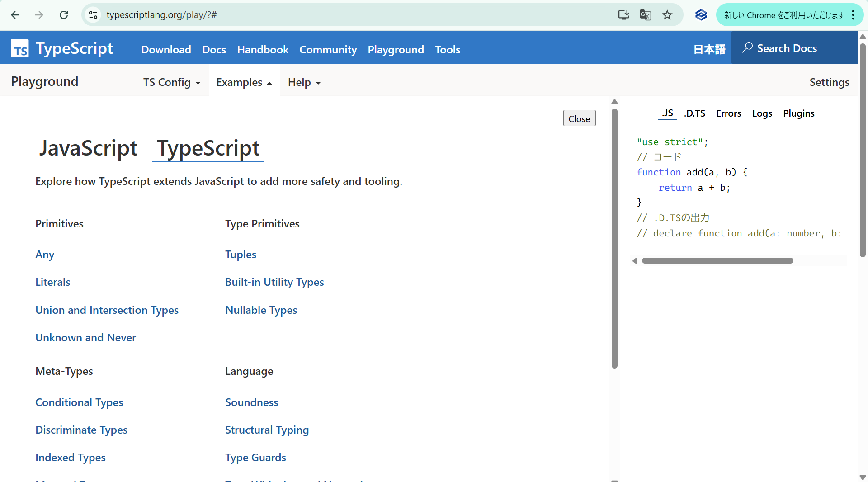Collapse the Examples dropdown

244,82
